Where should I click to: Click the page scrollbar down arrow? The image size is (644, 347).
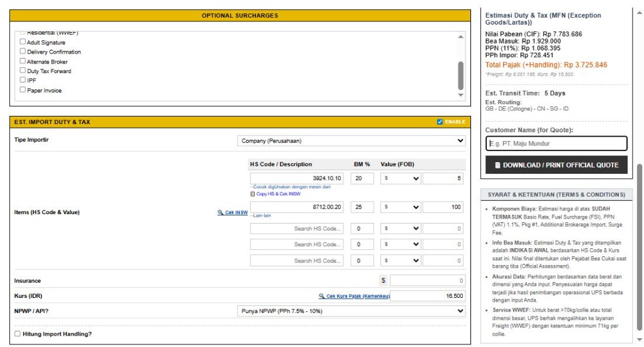point(639,339)
